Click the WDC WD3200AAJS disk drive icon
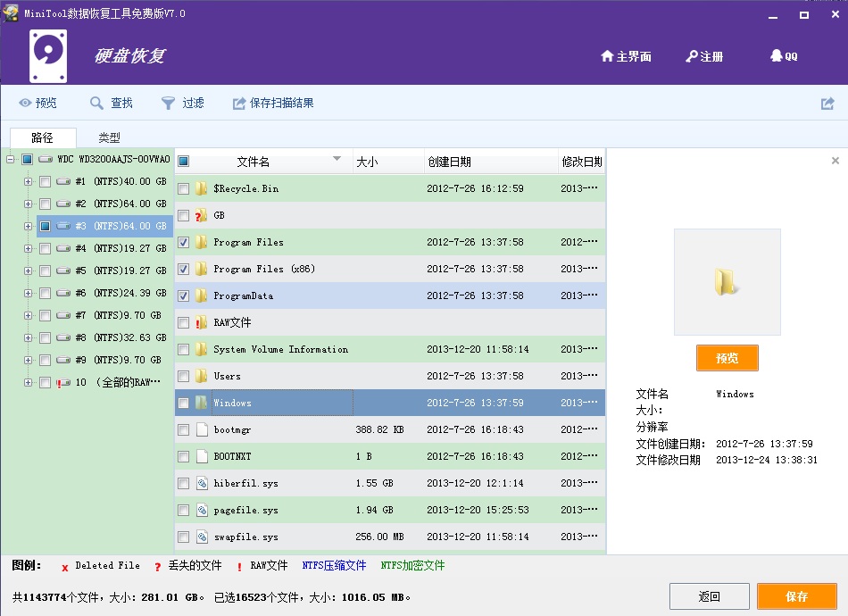 click(x=46, y=159)
